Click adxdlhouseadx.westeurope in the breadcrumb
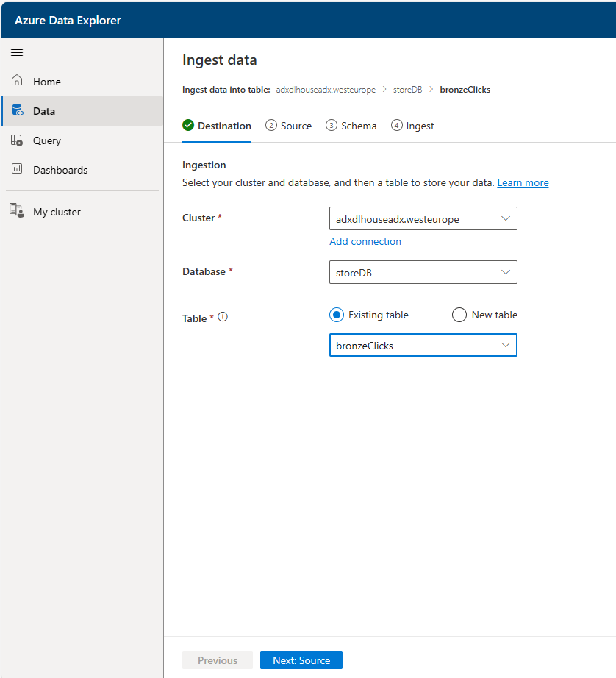 [x=326, y=90]
